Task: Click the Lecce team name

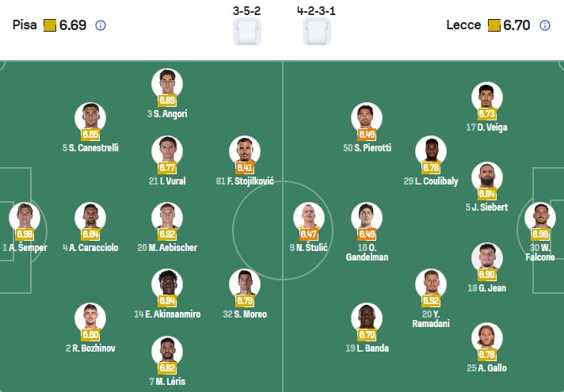Action: 463,25
